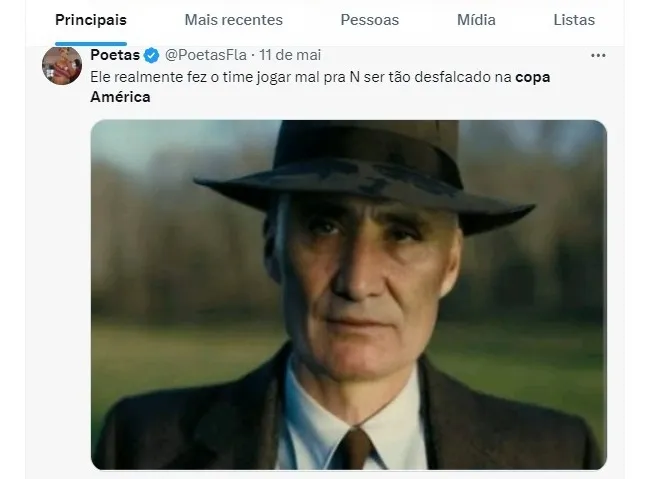The width and height of the screenshot is (650, 479).
Task: Open the @PoetasFla handle link
Action: (x=206, y=55)
